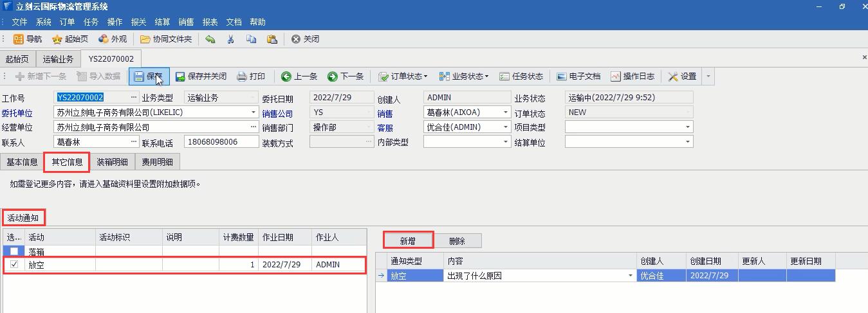Click the 打印 print icon

point(250,76)
